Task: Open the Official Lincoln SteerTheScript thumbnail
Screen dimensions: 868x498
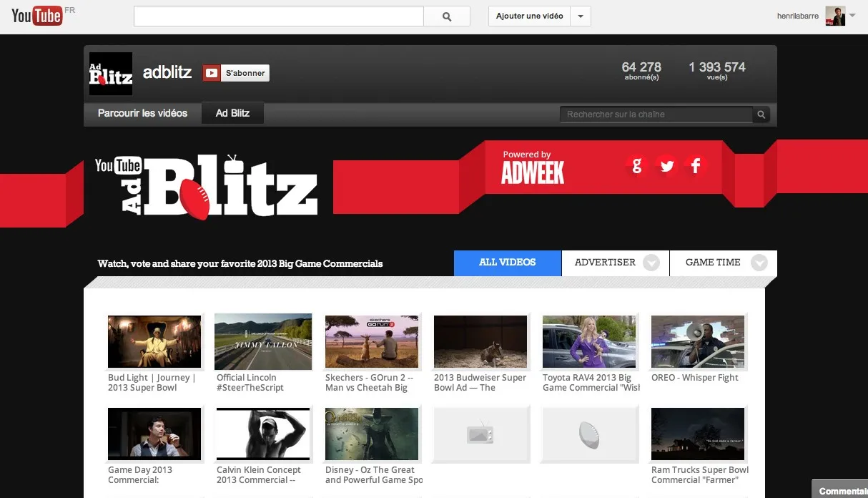Action: pos(263,342)
